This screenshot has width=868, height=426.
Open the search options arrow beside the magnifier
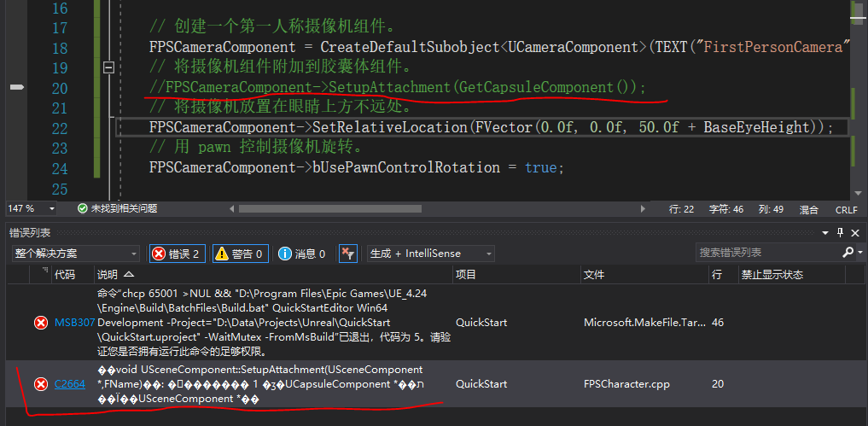click(x=861, y=253)
